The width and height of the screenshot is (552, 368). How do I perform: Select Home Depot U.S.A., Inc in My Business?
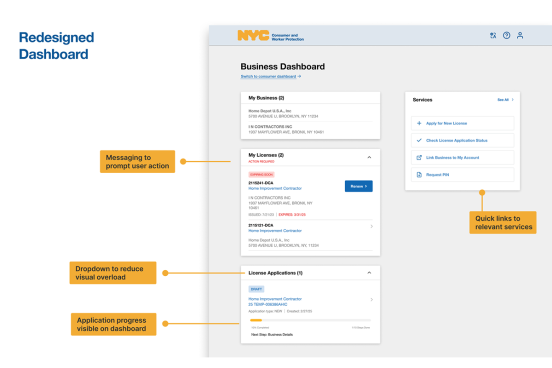click(x=270, y=111)
